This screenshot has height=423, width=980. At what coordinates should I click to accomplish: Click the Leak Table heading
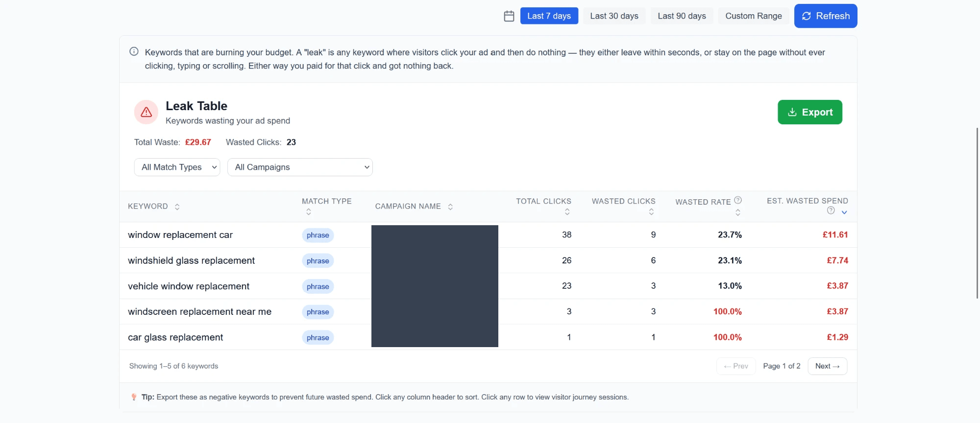196,106
